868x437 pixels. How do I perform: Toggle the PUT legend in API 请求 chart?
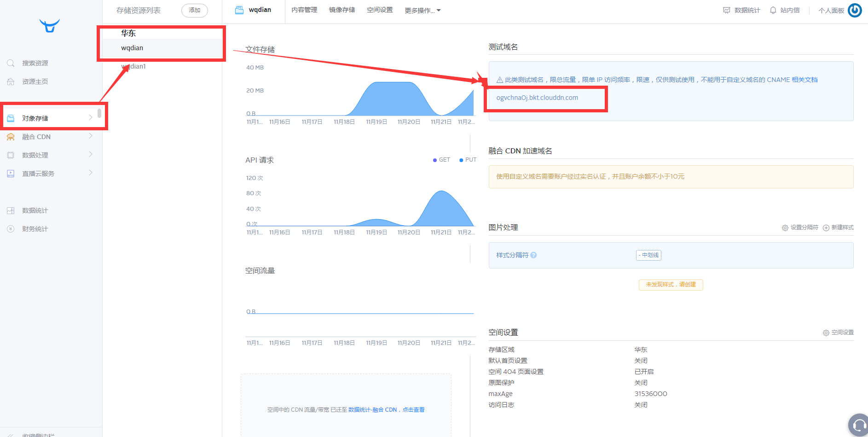pyautogui.click(x=468, y=160)
